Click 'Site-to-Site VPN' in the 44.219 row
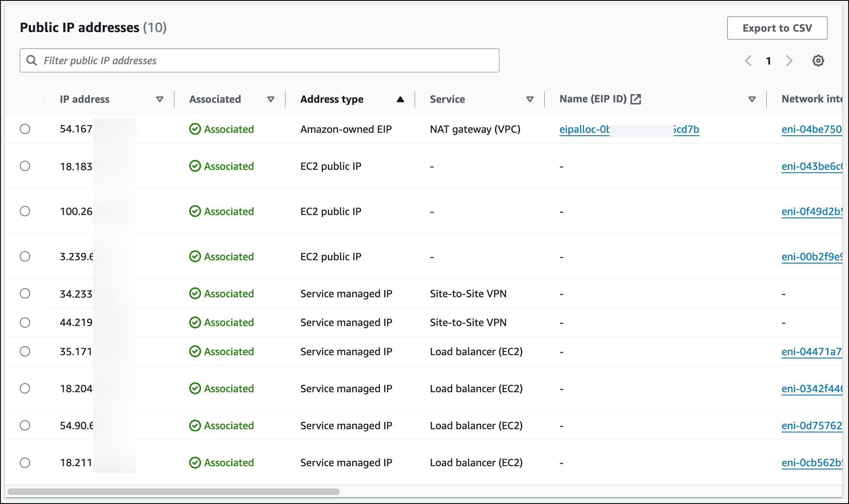 [468, 323]
